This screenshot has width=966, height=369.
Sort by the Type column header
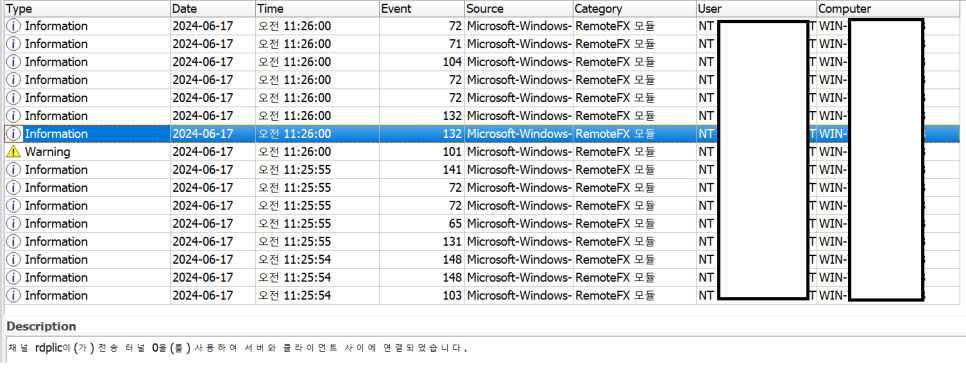coord(86,9)
